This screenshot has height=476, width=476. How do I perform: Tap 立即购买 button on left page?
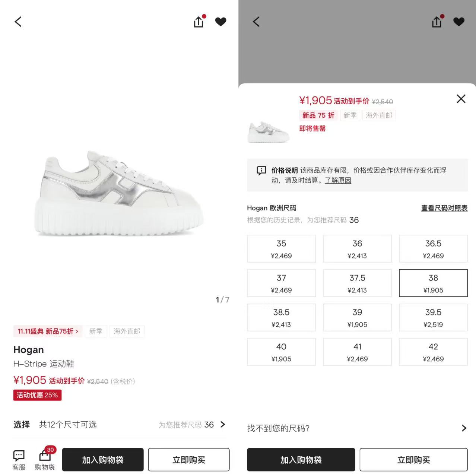(189, 460)
